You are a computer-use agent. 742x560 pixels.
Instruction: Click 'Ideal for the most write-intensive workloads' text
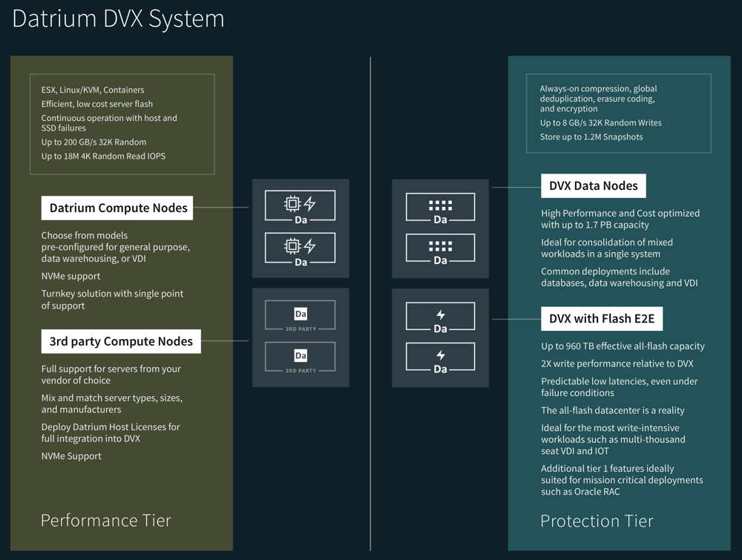[x=614, y=439]
